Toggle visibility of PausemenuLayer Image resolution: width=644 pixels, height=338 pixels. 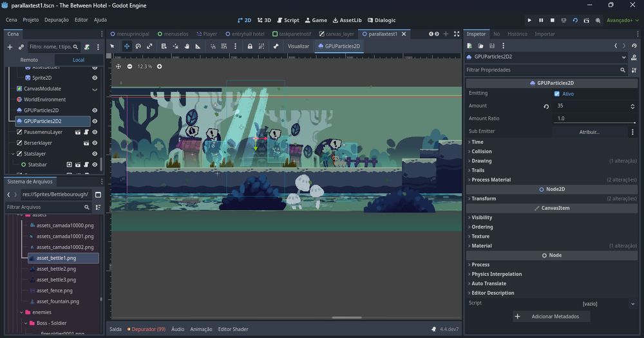tap(95, 132)
